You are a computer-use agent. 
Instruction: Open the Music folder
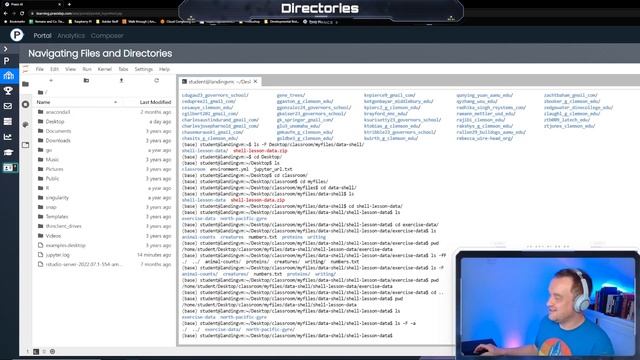104,160
